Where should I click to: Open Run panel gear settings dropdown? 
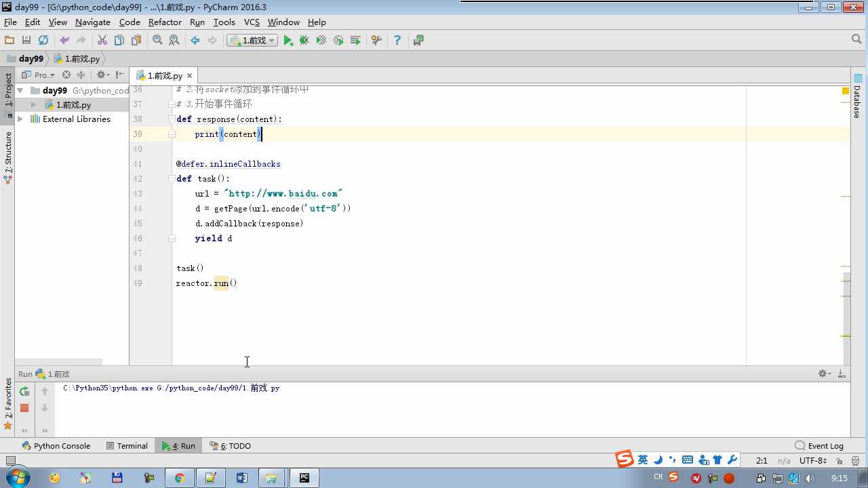click(x=824, y=373)
